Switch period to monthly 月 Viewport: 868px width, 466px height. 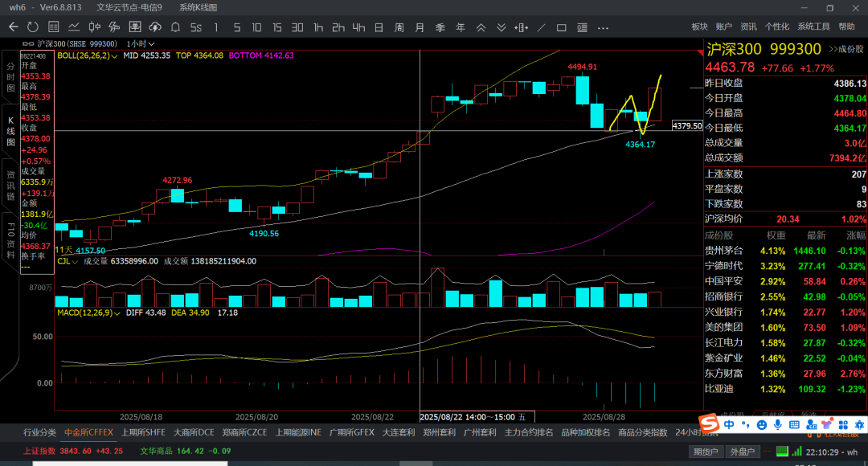click(x=420, y=27)
